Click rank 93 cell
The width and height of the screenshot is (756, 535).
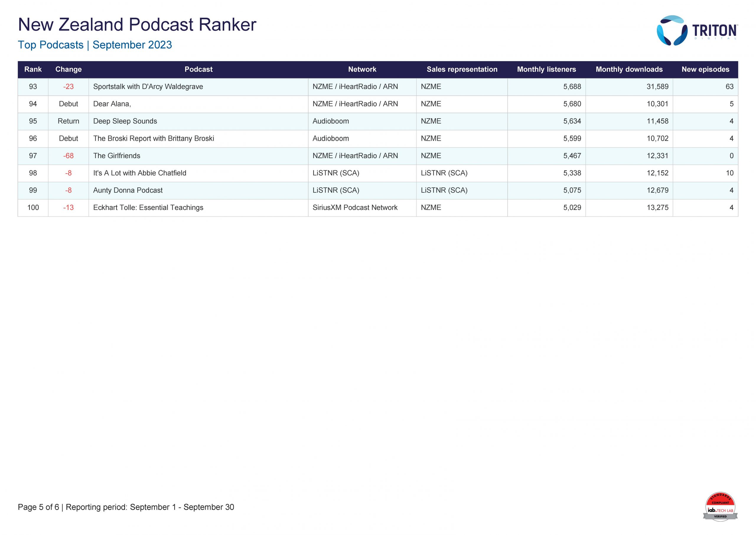click(33, 87)
